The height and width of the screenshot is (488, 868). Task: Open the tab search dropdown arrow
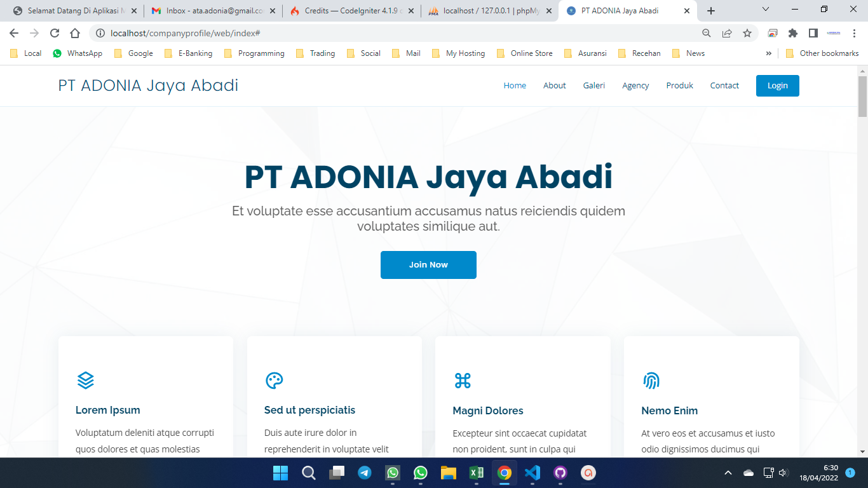pyautogui.click(x=765, y=10)
